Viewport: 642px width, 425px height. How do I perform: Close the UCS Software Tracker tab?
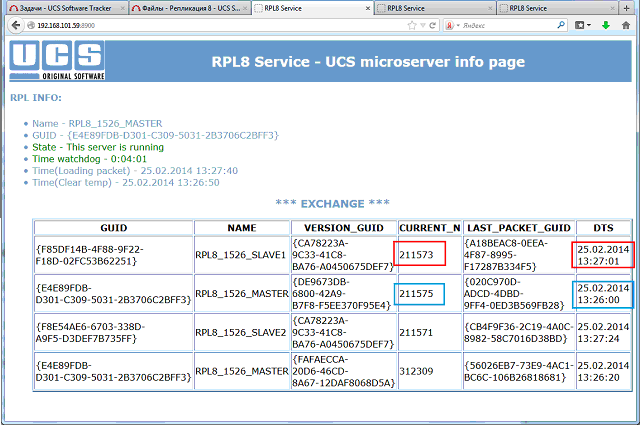(x=122, y=8)
